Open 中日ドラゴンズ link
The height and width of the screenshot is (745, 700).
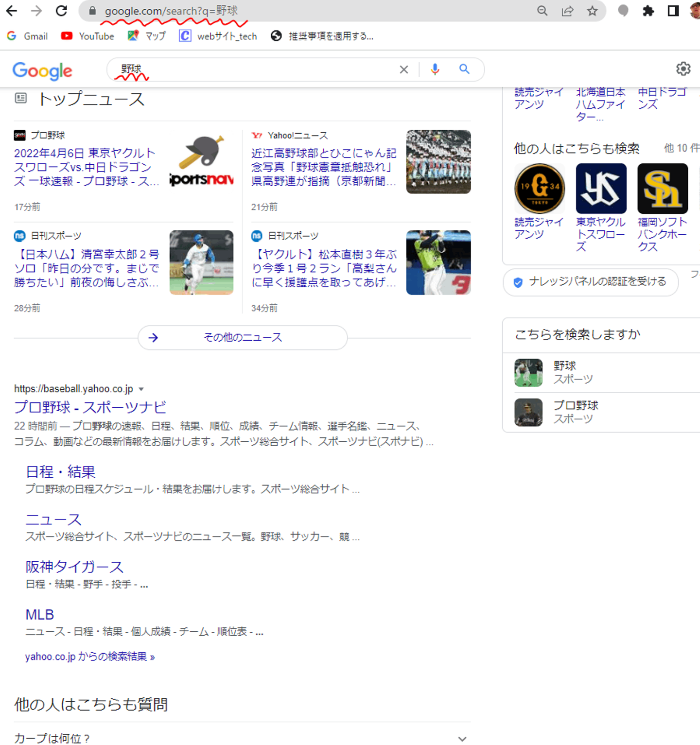(662, 98)
